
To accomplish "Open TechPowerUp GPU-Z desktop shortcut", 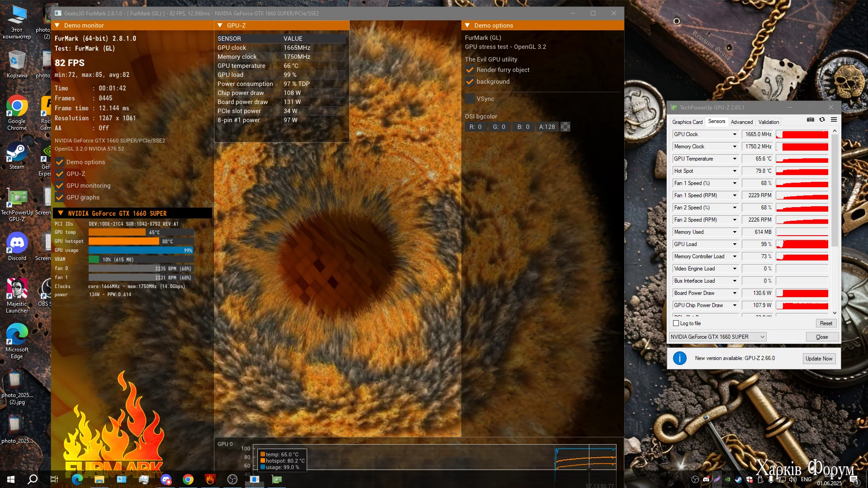I will click(x=17, y=206).
